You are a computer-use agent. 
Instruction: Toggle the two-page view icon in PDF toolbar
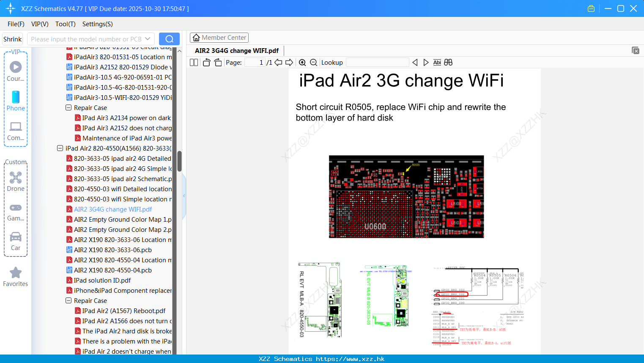pos(194,62)
